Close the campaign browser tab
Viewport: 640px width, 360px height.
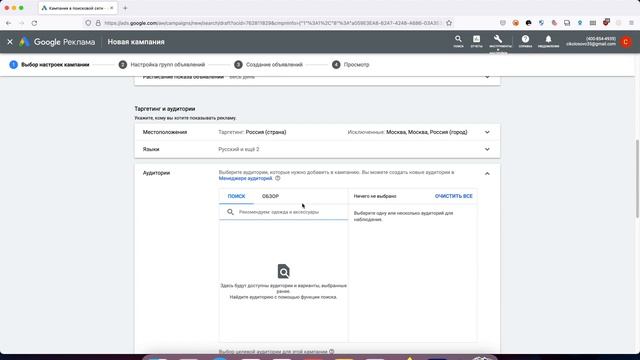click(112, 8)
